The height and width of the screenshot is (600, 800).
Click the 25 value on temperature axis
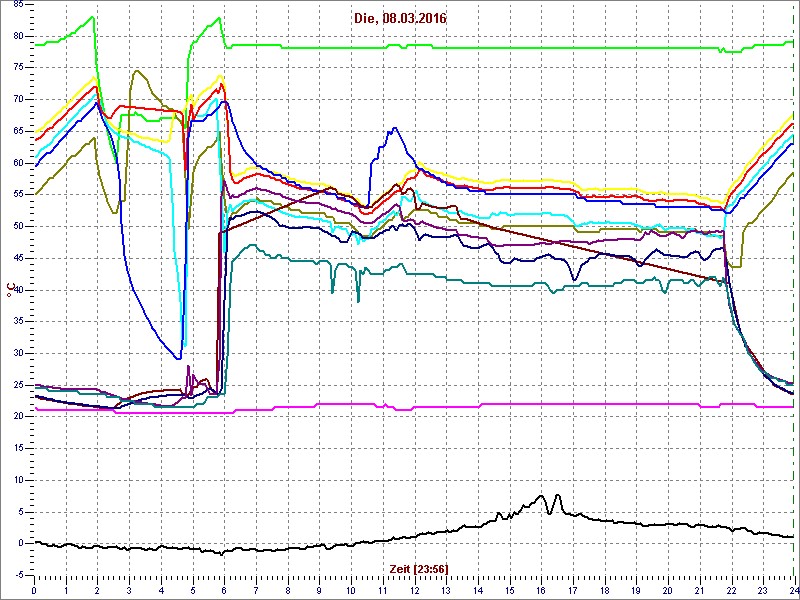[x=18, y=385]
